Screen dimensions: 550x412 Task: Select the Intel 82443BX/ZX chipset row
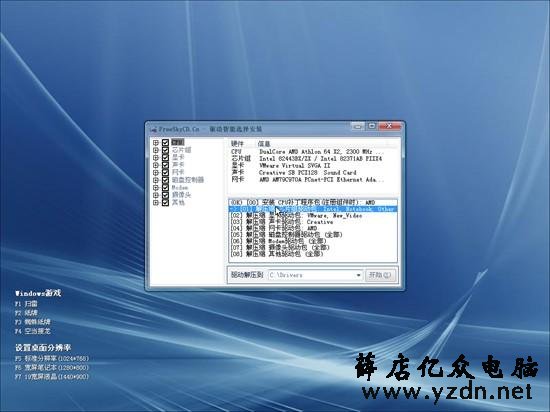307,158
